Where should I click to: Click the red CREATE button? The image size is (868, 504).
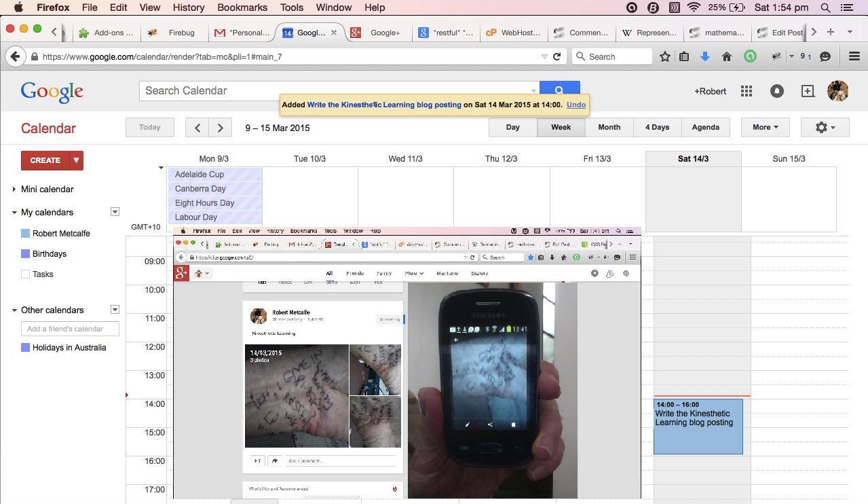(45, 160)
